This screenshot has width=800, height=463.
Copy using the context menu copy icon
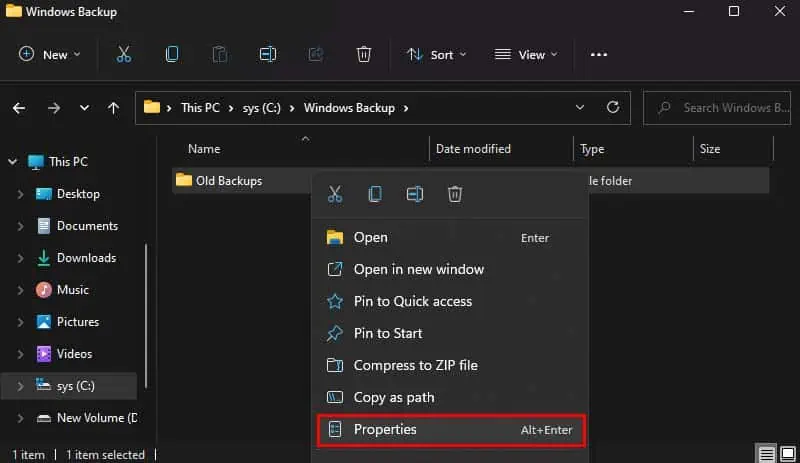(x=375, y=194)
